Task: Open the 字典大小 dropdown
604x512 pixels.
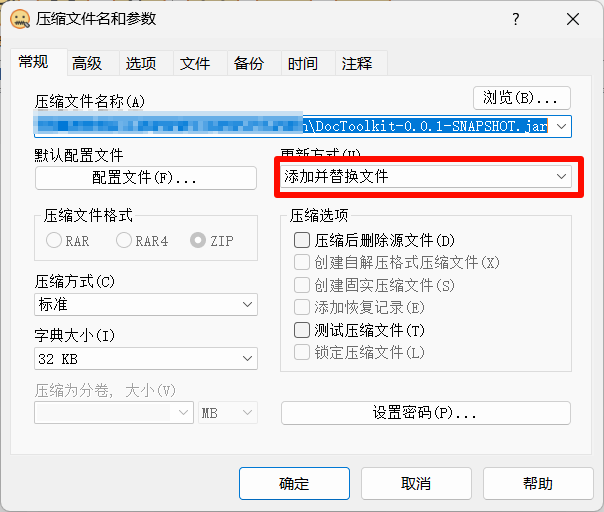Action: click(146, 358)
